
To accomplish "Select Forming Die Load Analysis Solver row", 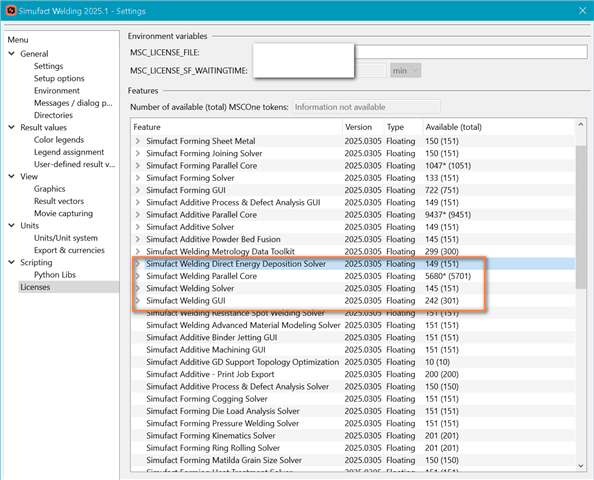I will 353,411.
